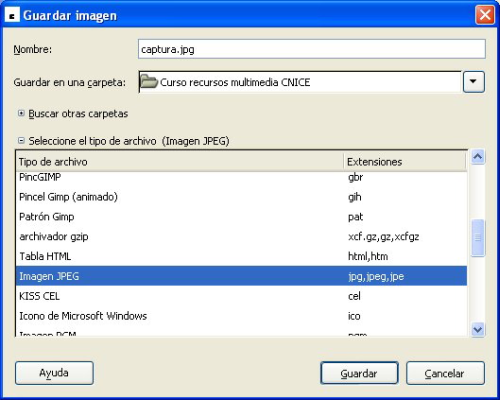Open the Guardar en una carpeta dropdown arrow
The width and height of the screenshot is (500, 400).
(x=473, y=82)
